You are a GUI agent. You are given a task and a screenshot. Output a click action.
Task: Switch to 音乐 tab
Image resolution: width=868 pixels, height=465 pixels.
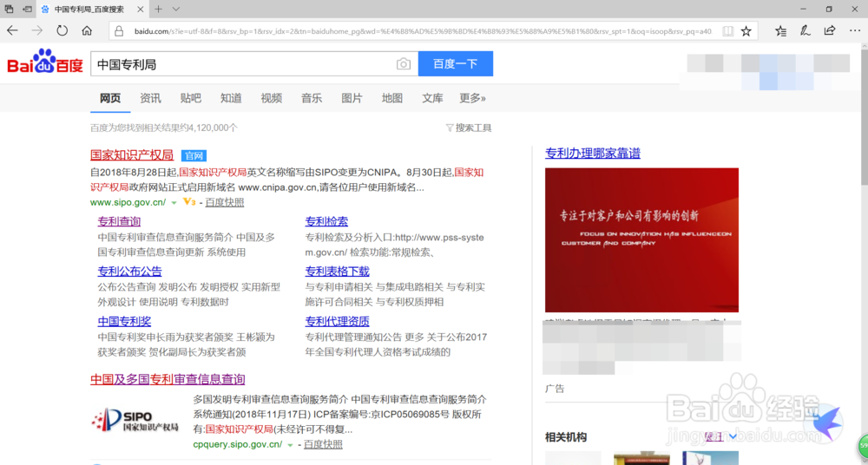[312, 98]
